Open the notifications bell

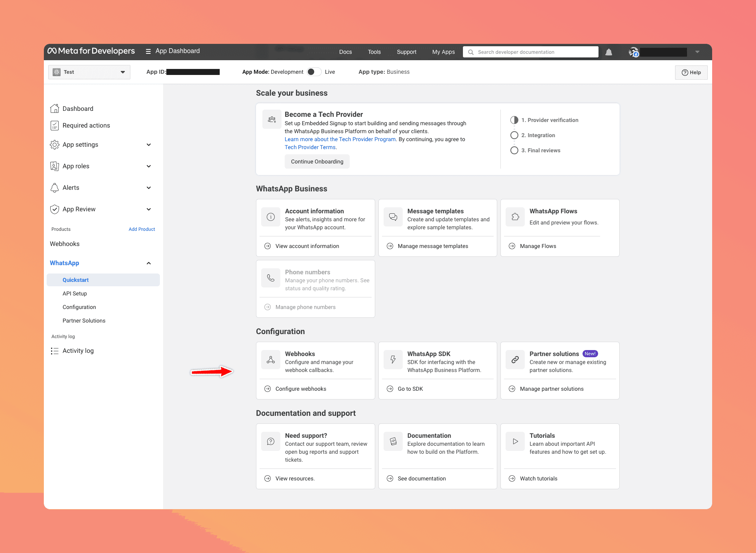[608, 52]
